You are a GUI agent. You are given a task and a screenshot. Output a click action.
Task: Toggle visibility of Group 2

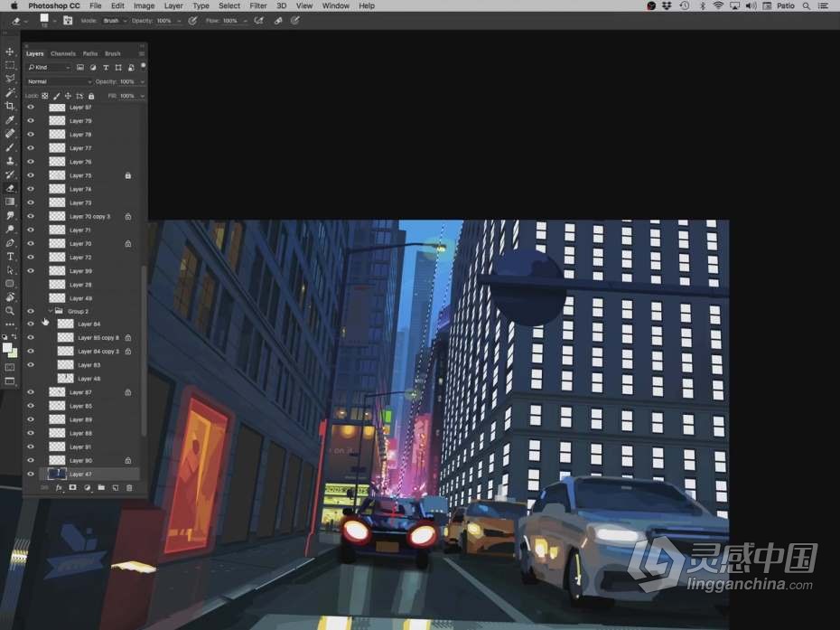[31, 311]
